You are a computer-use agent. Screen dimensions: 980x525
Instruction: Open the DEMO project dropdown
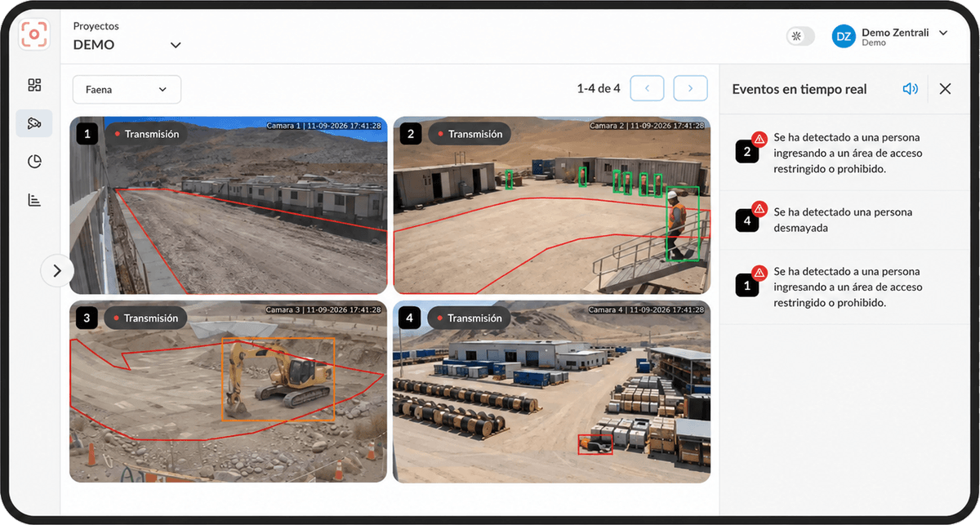(127, 45)
